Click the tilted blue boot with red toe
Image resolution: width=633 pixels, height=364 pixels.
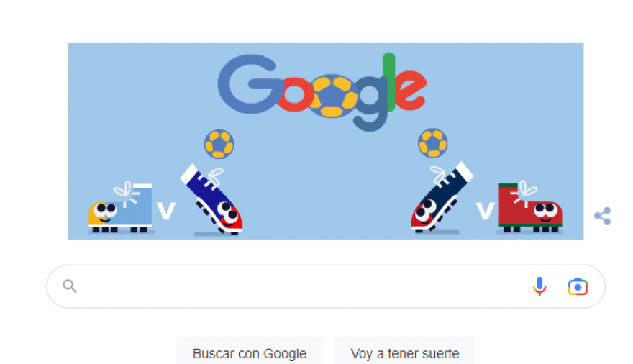point(211,199)
